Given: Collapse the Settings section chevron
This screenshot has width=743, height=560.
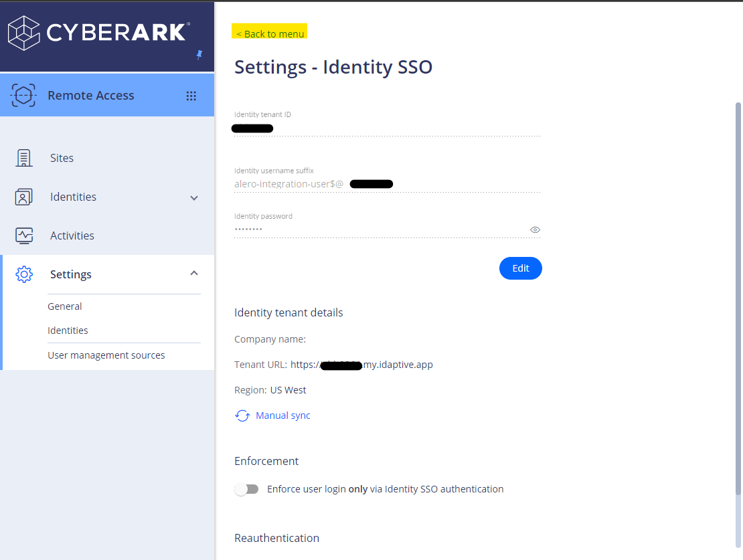Looking at the screenshot, I should [x=193, y=273].
